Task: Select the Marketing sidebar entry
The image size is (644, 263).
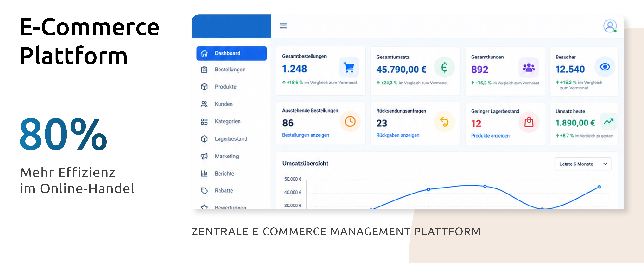Action: tap(227, 156)
